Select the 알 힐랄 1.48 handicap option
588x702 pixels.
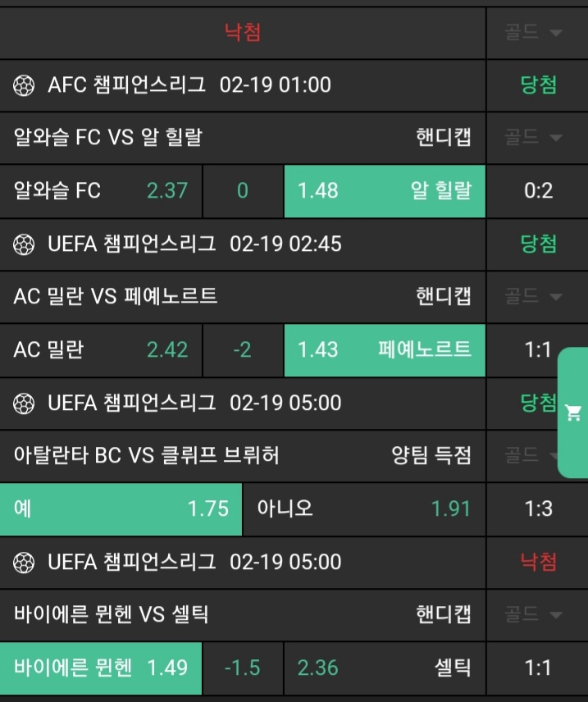pos(385,191)
